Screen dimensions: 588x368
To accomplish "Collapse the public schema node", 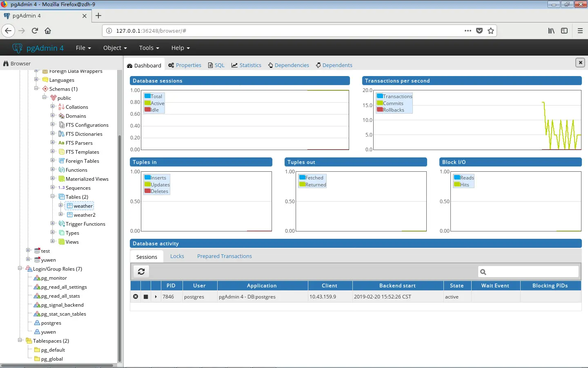I will 45,97.
